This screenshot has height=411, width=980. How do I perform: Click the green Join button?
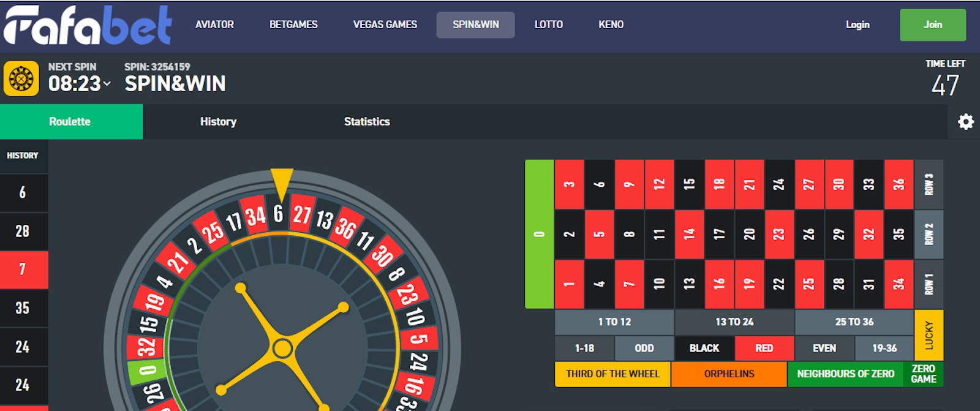(x=933, y=25)
